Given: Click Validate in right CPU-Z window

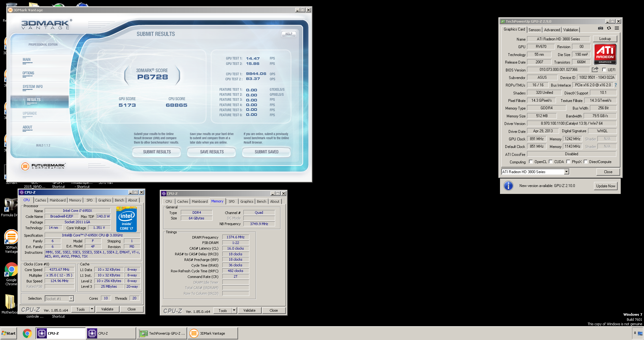Looking at the screenshot, I should tap(249, 310).
